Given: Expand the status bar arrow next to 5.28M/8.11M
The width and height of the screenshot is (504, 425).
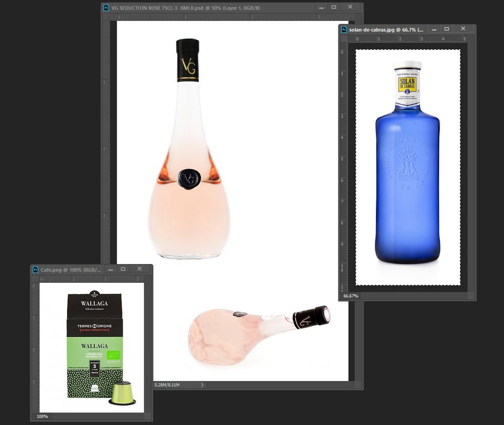Looking at the screenshot, I should point(202,385).
